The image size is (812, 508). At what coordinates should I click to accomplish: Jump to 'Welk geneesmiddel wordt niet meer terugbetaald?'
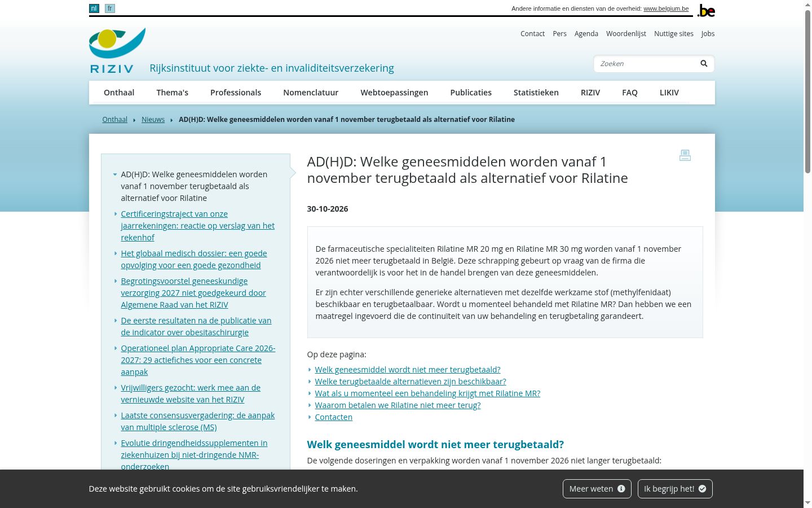(408, 370)
